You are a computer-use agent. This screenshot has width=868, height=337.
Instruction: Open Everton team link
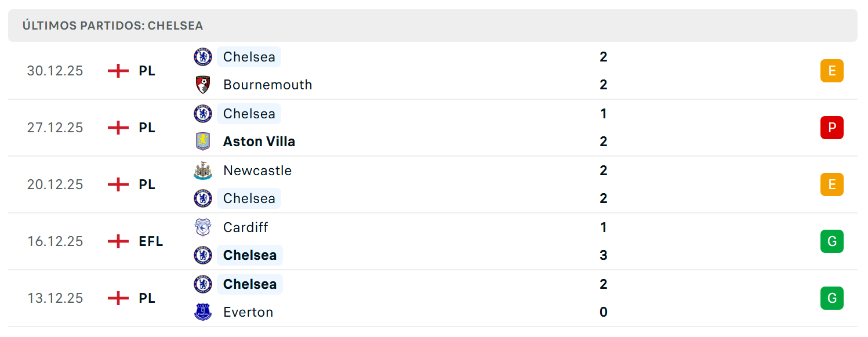coord(248,312)
